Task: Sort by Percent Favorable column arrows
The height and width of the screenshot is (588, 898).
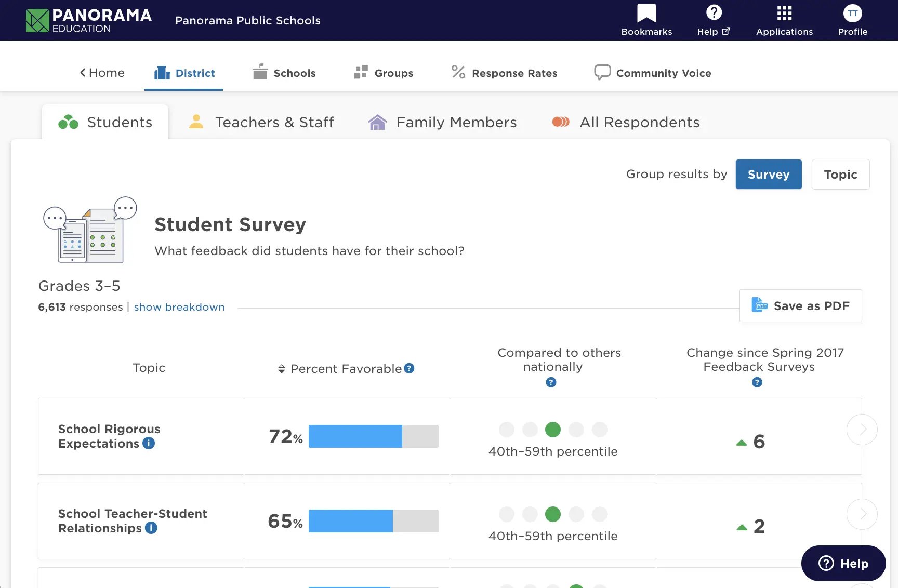Action: [282, 369]
